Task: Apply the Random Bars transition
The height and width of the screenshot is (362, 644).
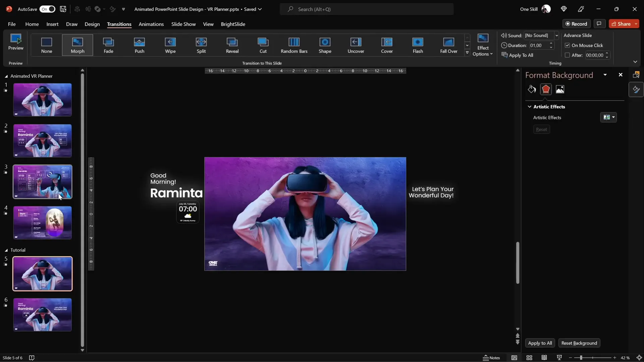Action: coord(294,45)
